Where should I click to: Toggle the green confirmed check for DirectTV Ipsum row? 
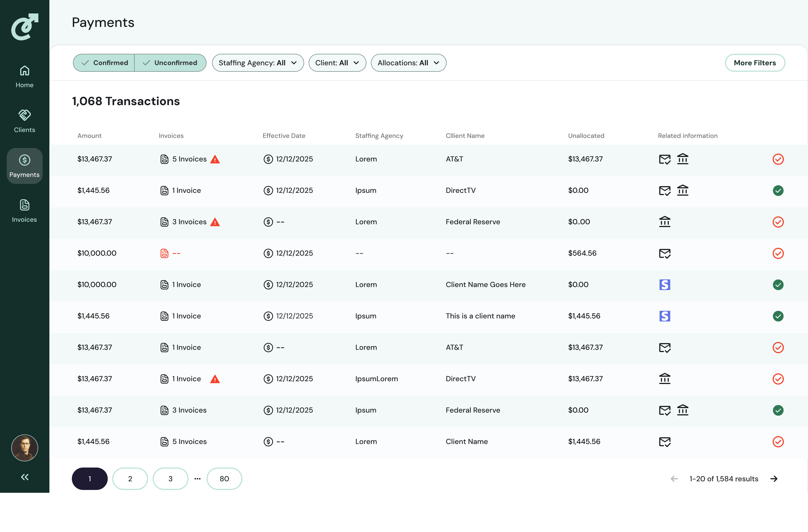point(778,191)
